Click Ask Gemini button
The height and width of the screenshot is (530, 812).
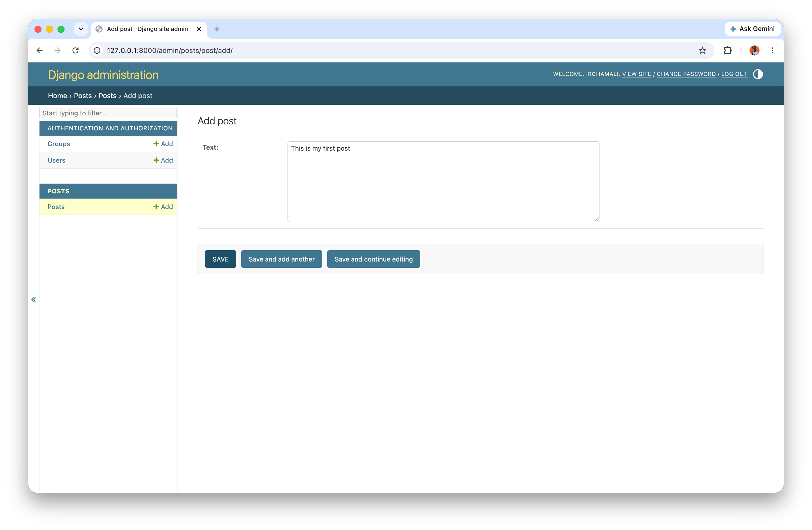(752, 29)
